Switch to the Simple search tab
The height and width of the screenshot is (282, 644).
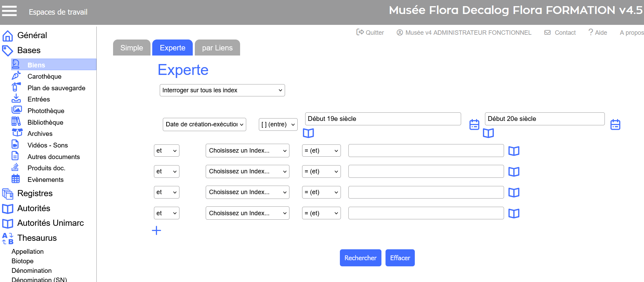click(131, 48)
